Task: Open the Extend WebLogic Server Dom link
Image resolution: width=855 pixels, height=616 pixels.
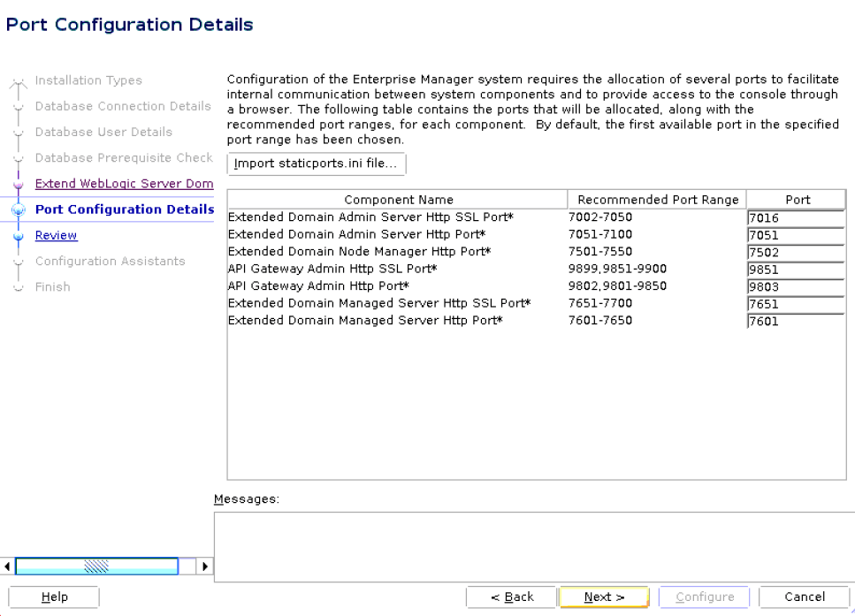Action: coord(124,184)
